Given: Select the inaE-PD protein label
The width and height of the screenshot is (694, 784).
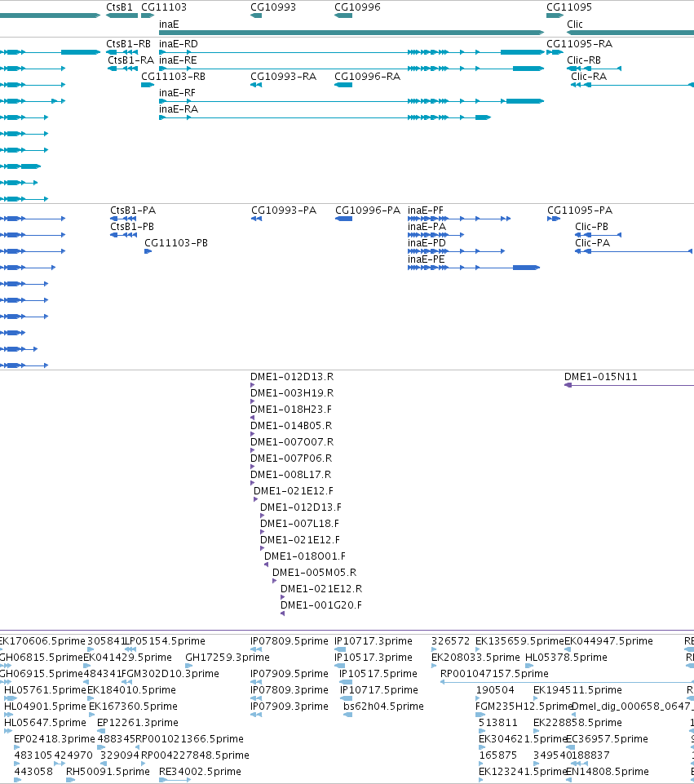Looking at the screenshot, I should pos(427,243).
